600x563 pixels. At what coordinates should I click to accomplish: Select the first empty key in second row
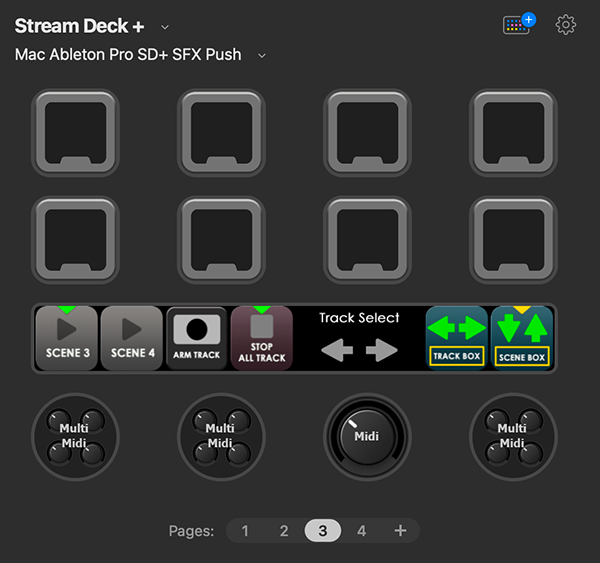[x=75, y=240]
